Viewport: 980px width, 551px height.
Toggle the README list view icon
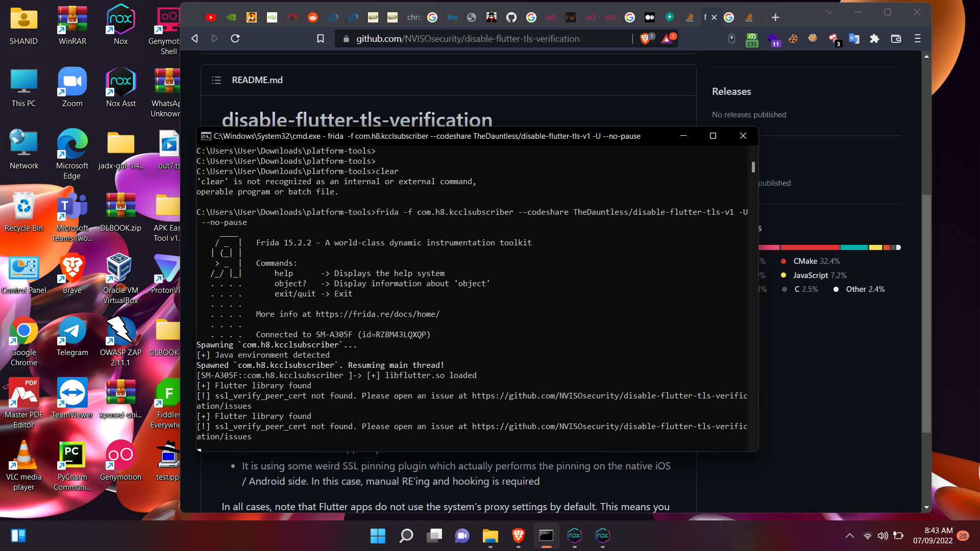pos(216,80)
